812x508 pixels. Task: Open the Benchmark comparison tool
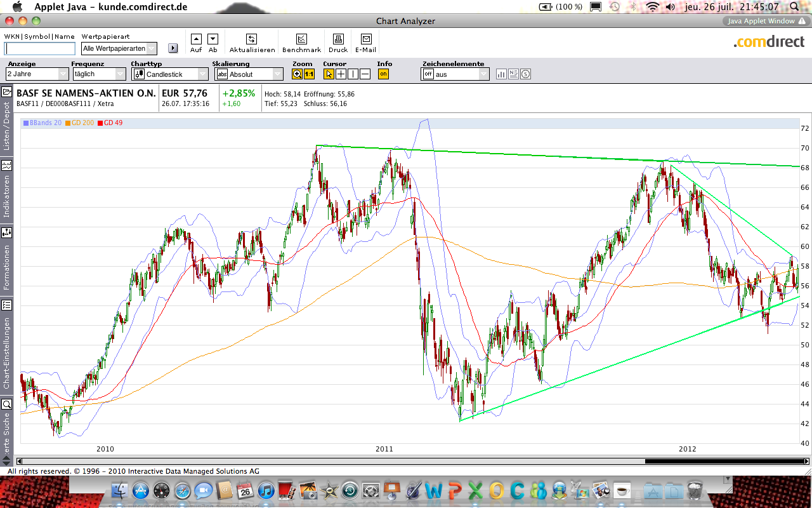tap(301, 39)
